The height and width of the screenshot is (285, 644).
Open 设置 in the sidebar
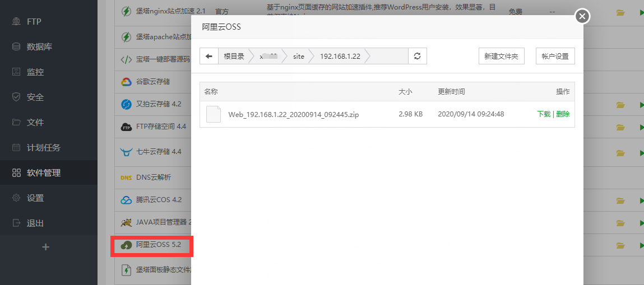click(x=48, y=198)
